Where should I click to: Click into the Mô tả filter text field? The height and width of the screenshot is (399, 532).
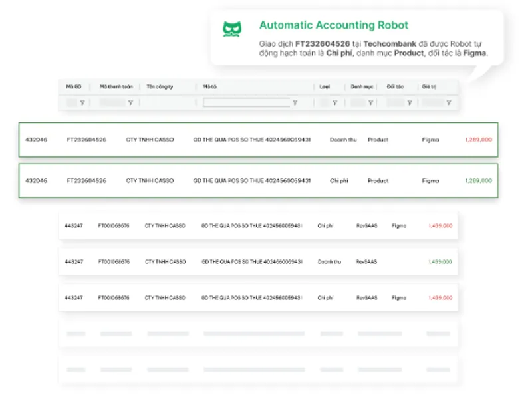tap(246, 102)
